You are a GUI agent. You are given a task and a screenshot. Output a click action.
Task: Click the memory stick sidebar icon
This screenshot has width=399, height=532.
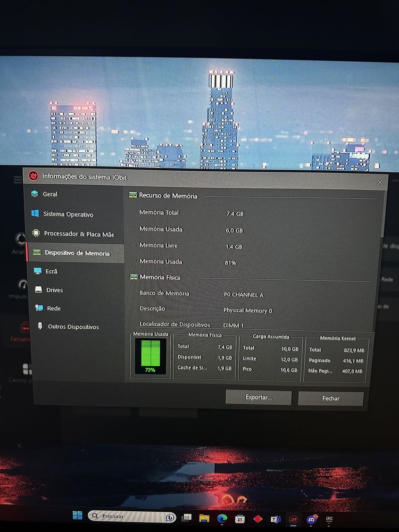click(x=37, y=252)
